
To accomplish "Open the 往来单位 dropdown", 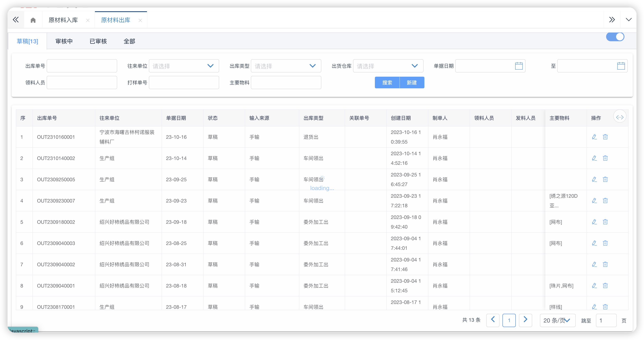I will click(184, 66).
